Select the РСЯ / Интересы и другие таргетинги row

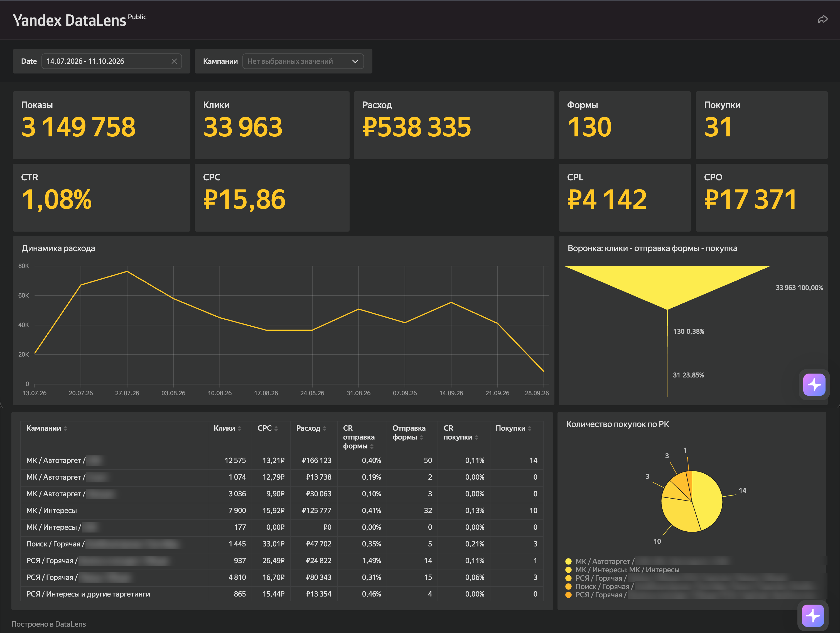pos(282,594)
